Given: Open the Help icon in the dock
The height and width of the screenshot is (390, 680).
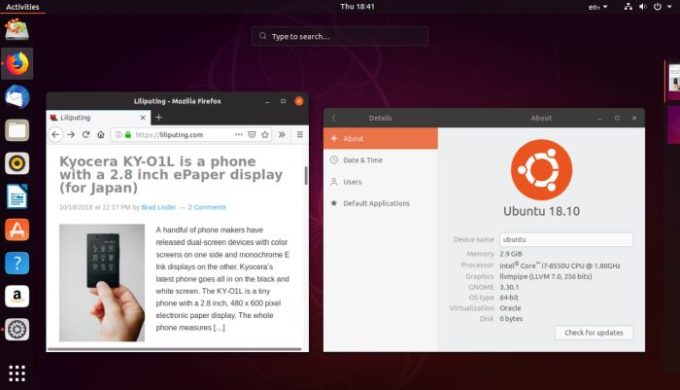Looking at the screenshot, I should [x=17, y=263].
